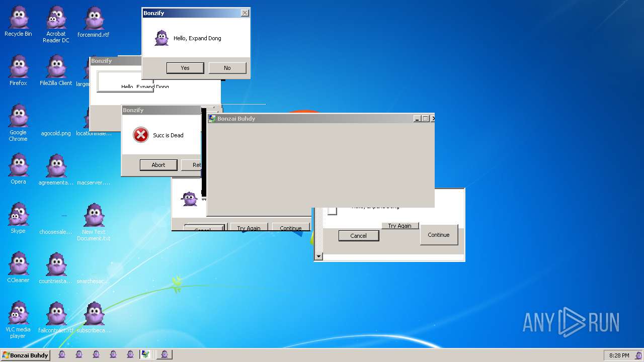Click the Bonzi icon in the system tray
The height and width of the screenshot is (362, 644).
(639, 355)
